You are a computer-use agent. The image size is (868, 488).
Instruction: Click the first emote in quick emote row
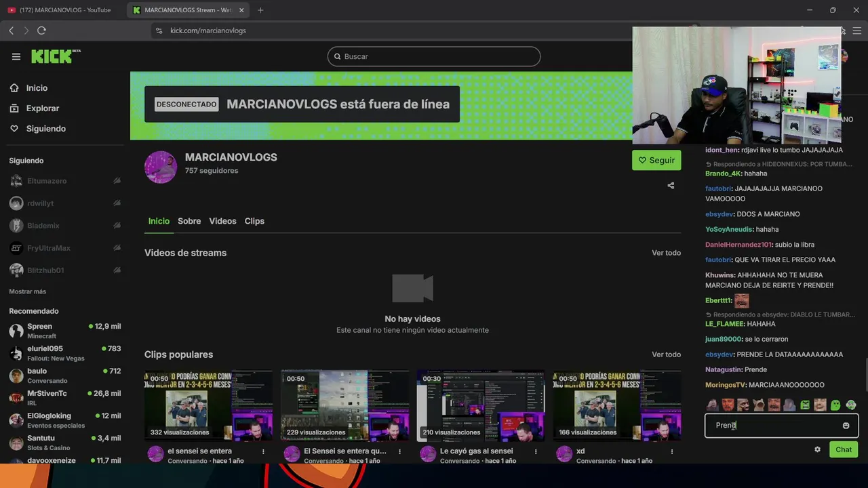point(713,405)
